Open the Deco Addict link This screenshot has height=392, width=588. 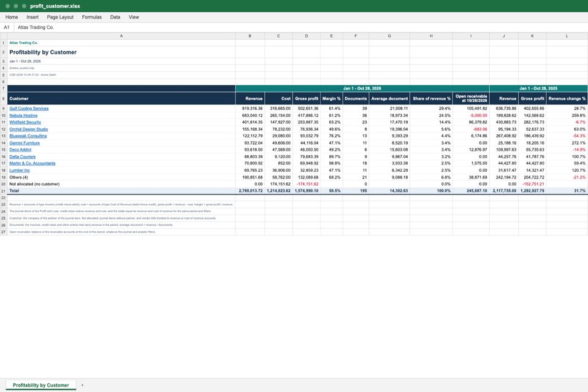(20, 150)
